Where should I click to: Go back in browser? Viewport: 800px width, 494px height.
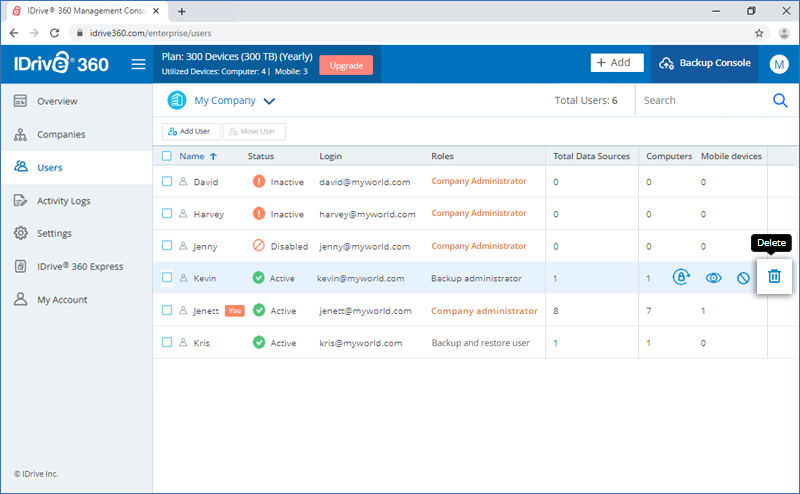coord(14,33)
